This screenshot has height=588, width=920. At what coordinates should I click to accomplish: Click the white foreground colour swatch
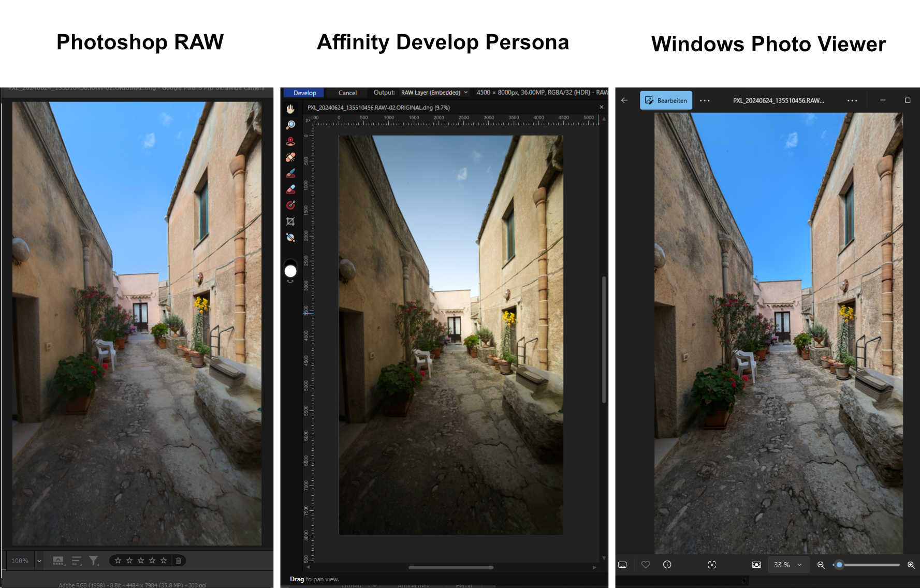pyautogui.click(x=290, y=271)
